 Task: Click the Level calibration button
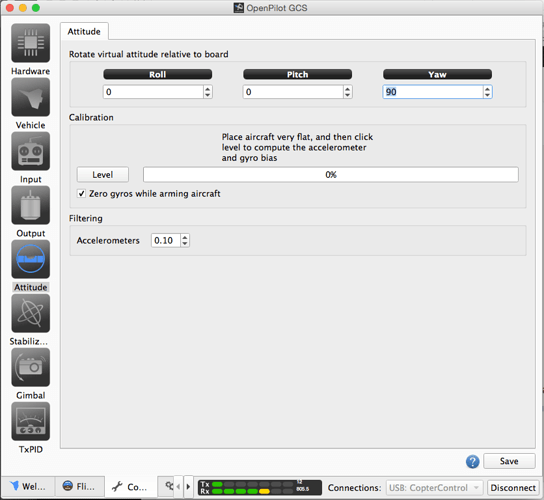click(x=103, y=175)
